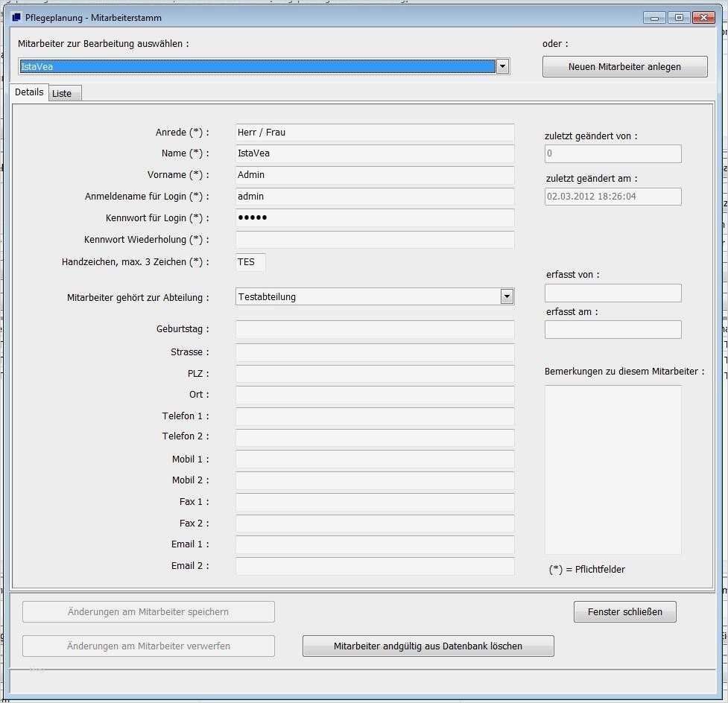Click the Ort input field
The height and width of the screenshot is (703, 728).
pyautogui.click(x=375, y=395)
